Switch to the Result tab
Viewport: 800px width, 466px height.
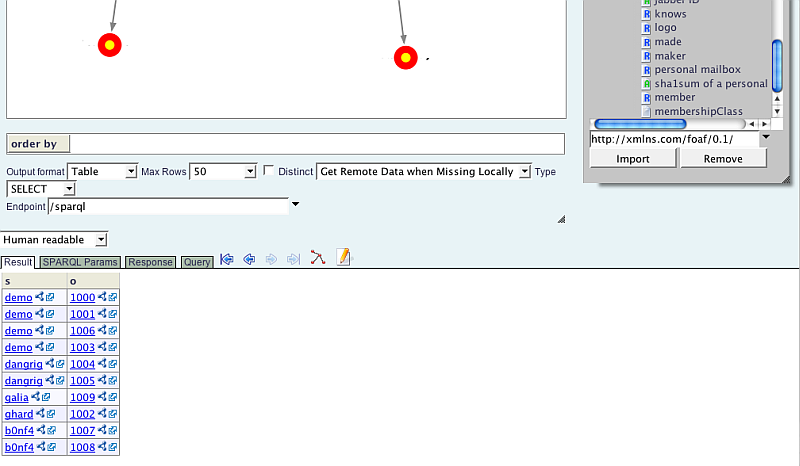click(x=18, y=262)
